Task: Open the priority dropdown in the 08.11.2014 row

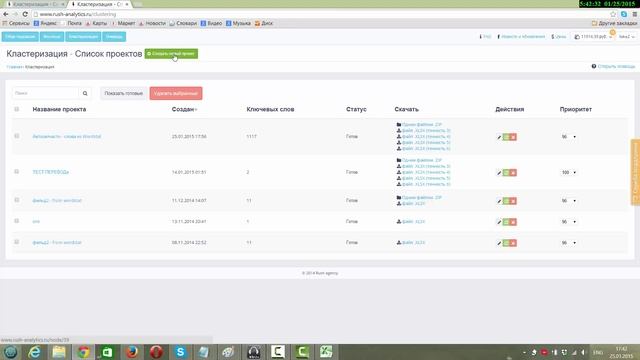Action: tap(569, 242)
